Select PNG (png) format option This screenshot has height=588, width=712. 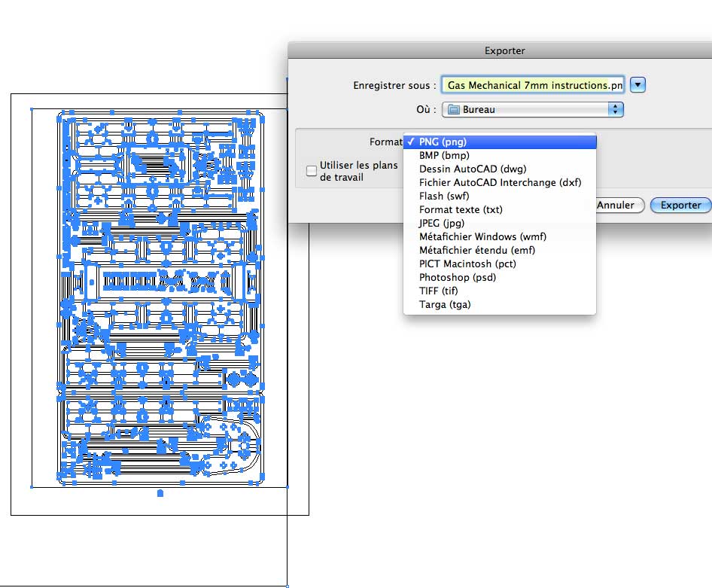click(x=500, y=142)
